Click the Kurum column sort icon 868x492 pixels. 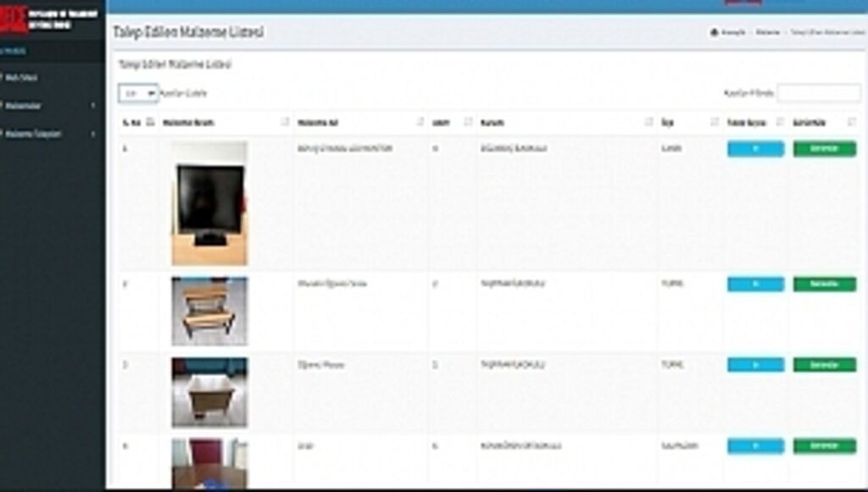(649, 123)
